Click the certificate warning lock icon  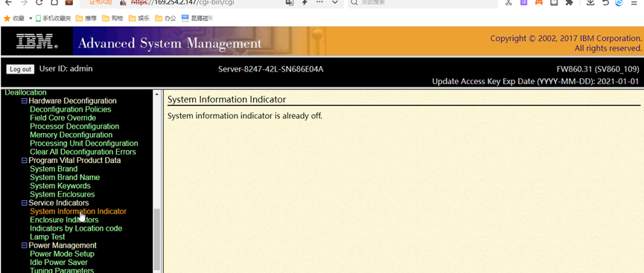point(123,2)
